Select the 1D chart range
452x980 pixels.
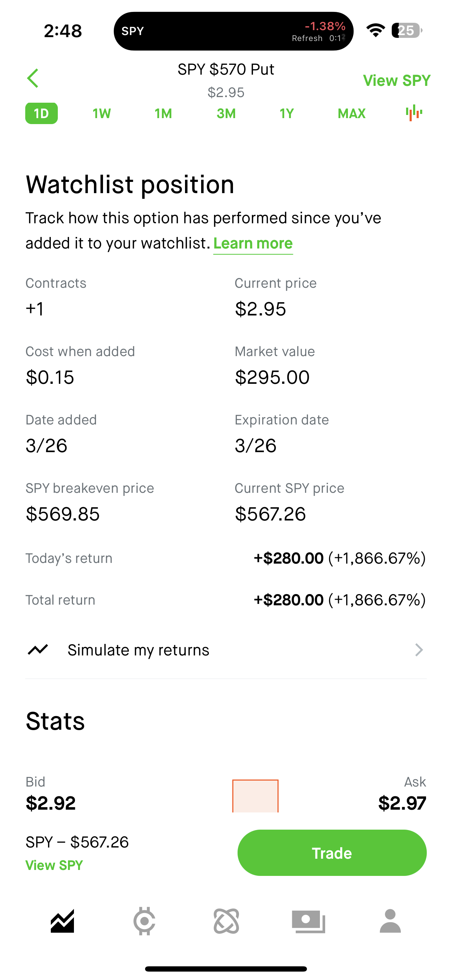(x=41, y=113)
